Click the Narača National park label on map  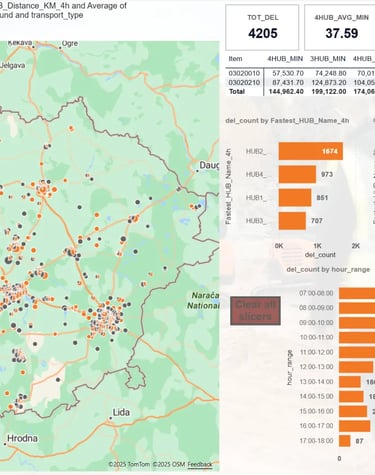[x=204, y=300]
